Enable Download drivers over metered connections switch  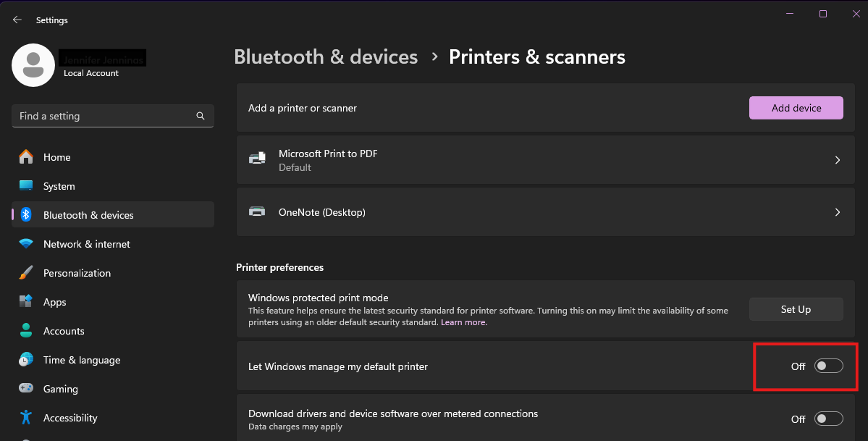pyautogui.click(x=829, y=419)
